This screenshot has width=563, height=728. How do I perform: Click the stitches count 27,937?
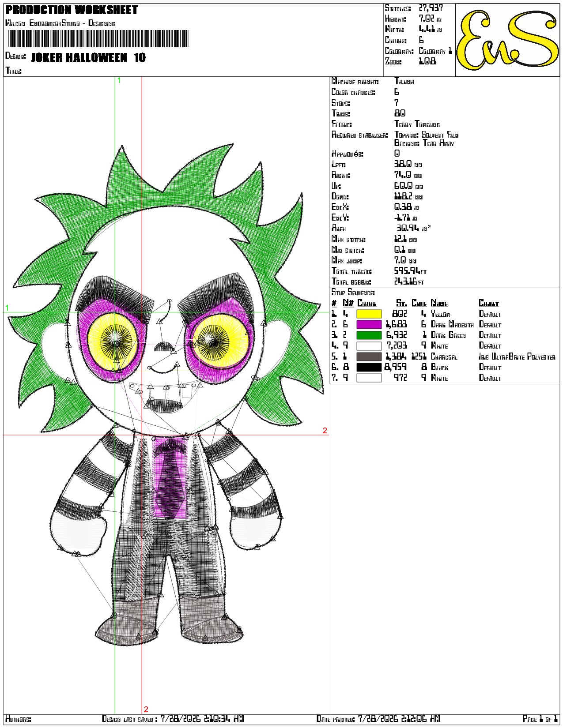pyautogui.click(x=431, y=8)
